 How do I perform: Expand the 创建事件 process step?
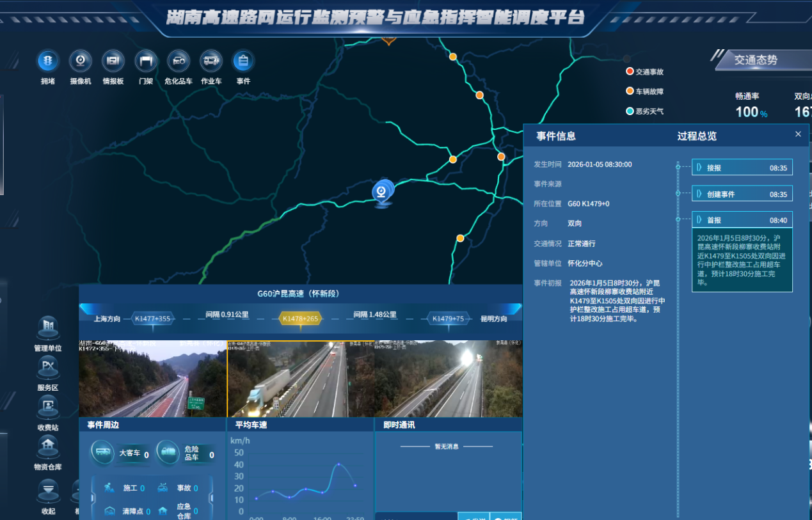pos(742,194)
